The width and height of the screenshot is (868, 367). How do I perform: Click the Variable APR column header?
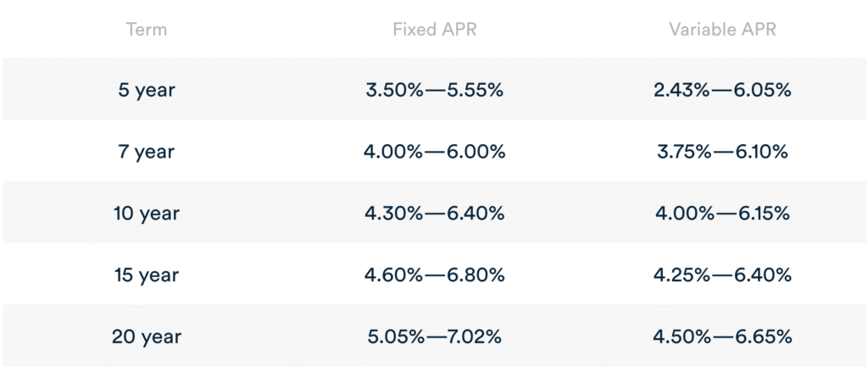pyautogui.click(x=722, y=30)
